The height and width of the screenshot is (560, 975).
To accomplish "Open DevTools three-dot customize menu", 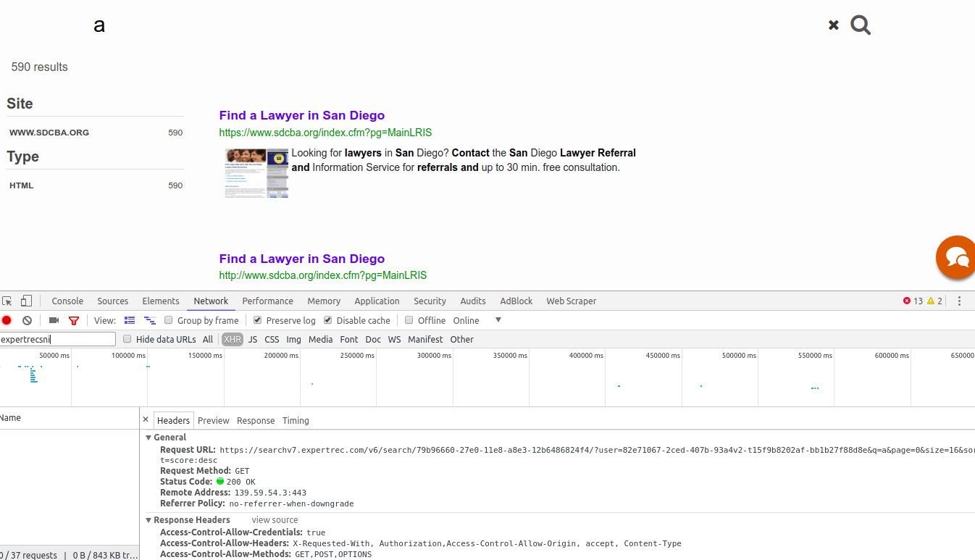I will pos(958,301).
